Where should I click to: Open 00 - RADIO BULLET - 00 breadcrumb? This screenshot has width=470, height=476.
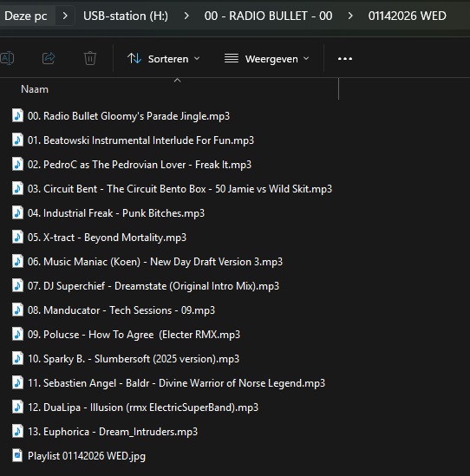269,16
